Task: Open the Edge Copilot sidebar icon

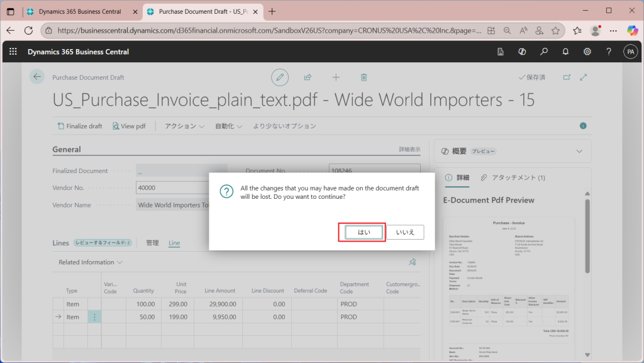Action: pos(633,30)
